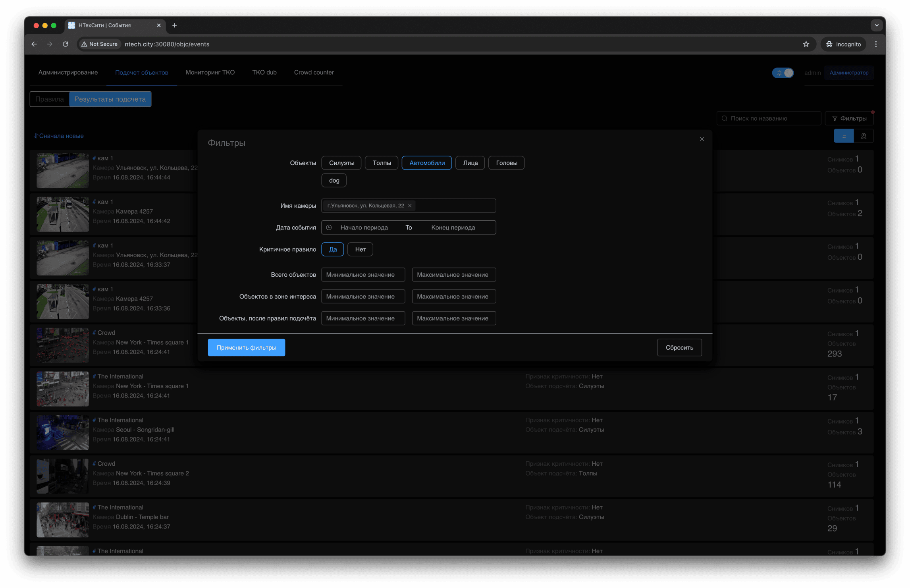
Task: Switch to list view icon
Action: pos(843,136)
